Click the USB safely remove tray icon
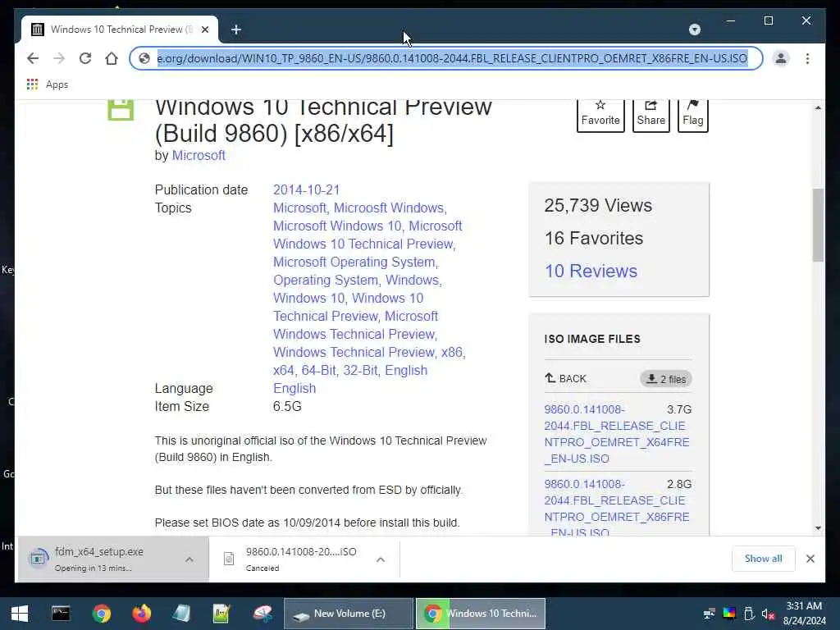The height and width of the screenshot is (630, 840). 749,614
